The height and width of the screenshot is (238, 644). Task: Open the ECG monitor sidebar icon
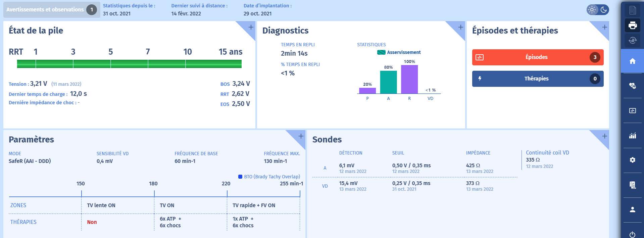click(632, 111)
